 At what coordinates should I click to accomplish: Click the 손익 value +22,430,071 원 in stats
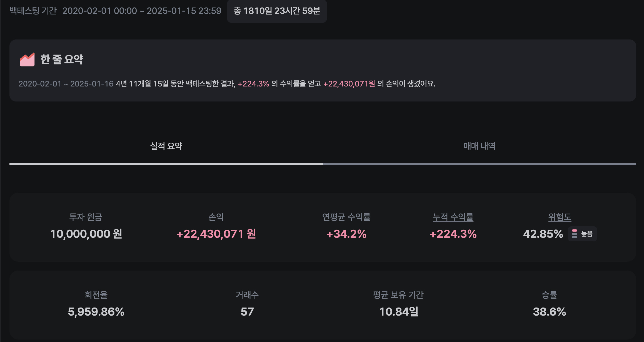(x=216, y=234)
